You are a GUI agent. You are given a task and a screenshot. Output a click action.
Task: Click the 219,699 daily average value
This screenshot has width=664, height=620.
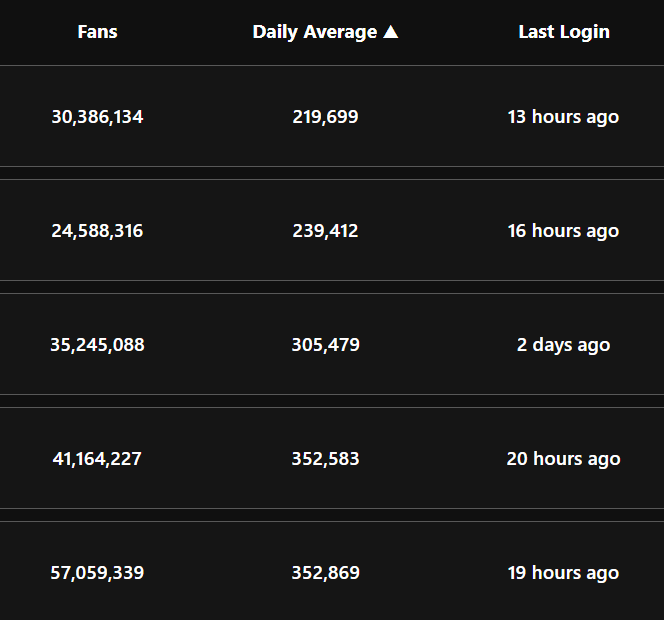point(325,117)
